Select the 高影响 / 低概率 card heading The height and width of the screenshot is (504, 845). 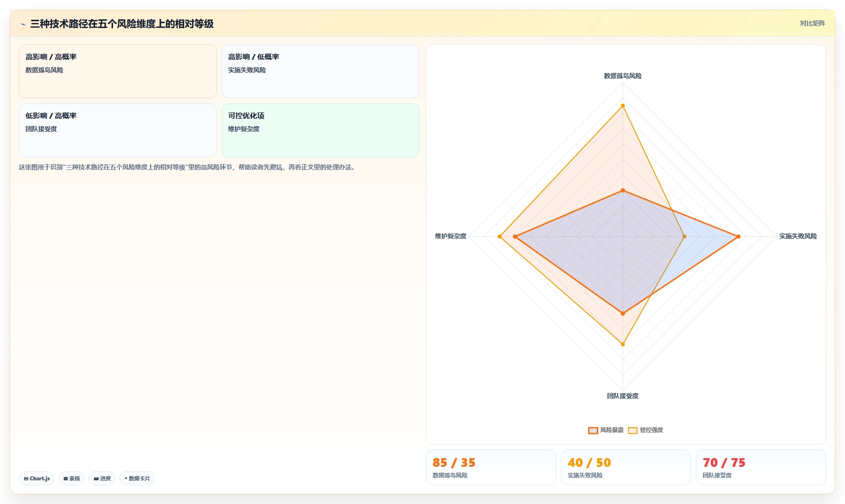pos(253,57)
